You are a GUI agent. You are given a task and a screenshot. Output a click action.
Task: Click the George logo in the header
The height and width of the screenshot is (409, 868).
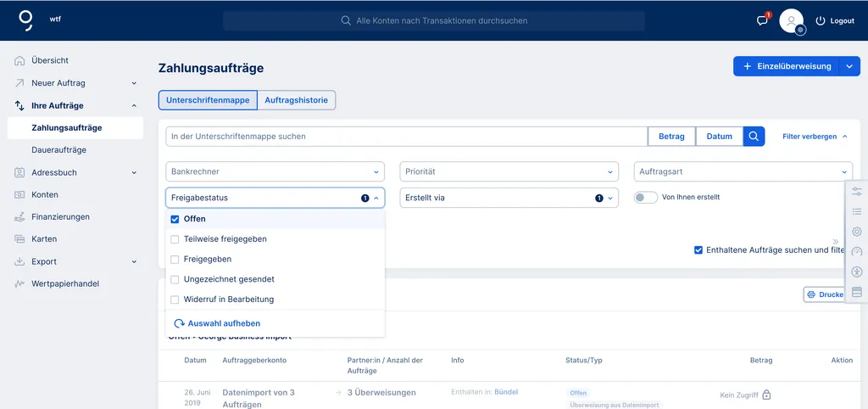[x=25, y=20]
